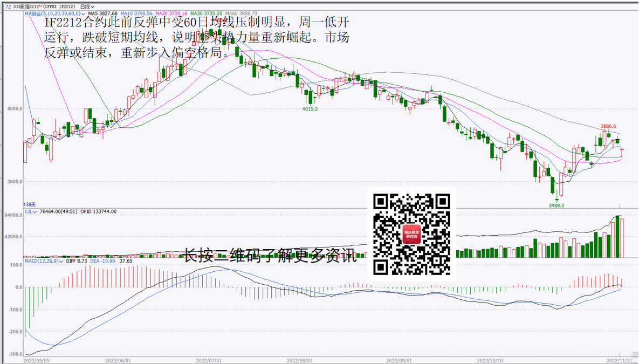
Task: Click the 2022/07/01 date axis label
Action: pos(209,361)
